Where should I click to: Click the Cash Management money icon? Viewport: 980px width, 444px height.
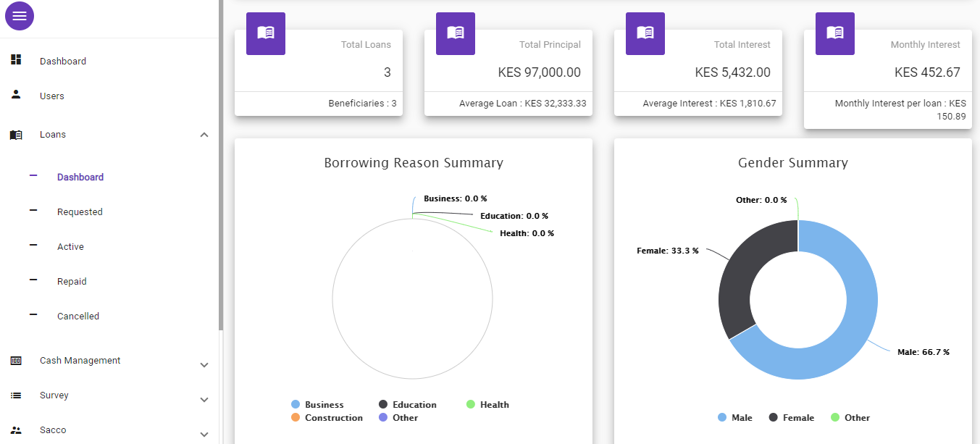pyautogui.click(x=16, y=361)
